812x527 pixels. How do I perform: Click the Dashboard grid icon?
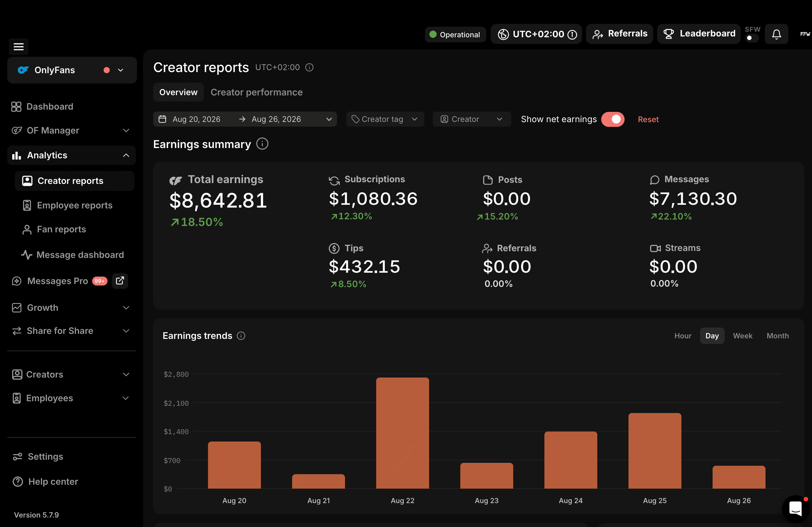point(16,107)
